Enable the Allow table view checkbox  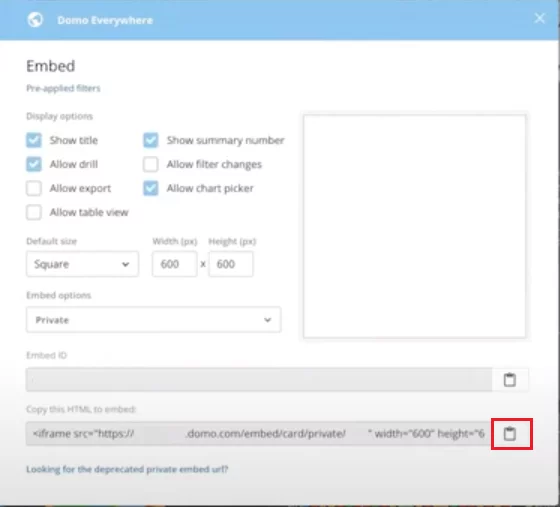coord(34,212)
